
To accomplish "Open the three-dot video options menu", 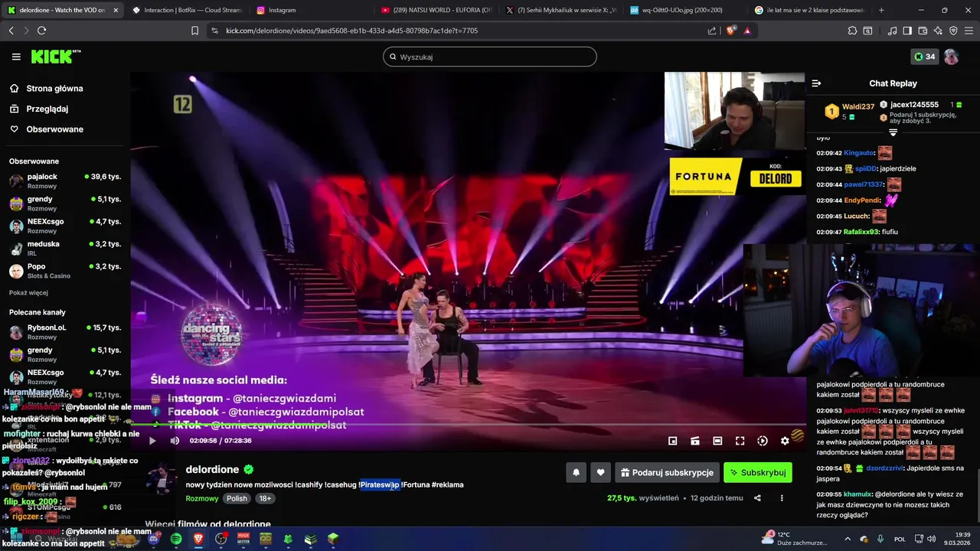I will pyautogui.click(x=782, y=498).
